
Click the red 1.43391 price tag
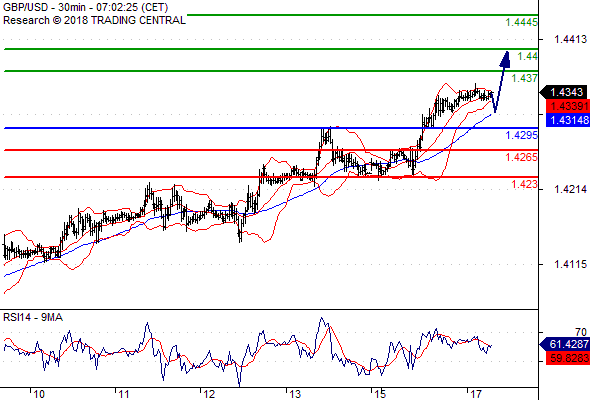[567, 106]
